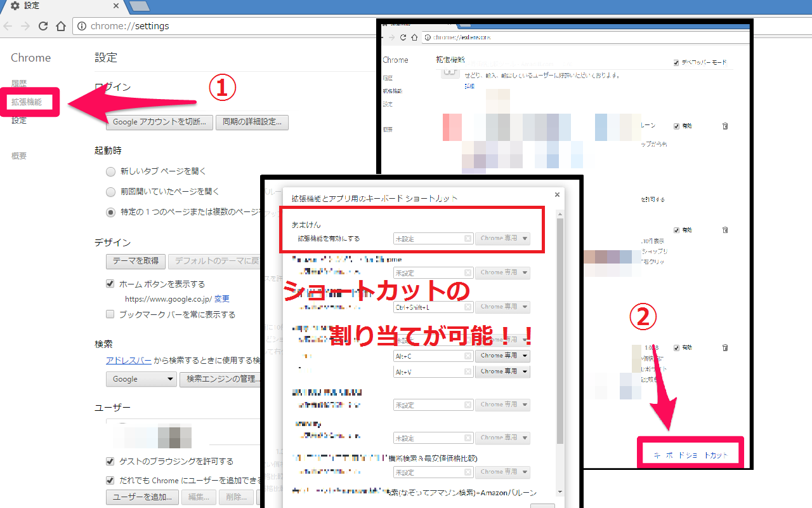Select radio 特定の1つのページまたは複数のページ

110,212
